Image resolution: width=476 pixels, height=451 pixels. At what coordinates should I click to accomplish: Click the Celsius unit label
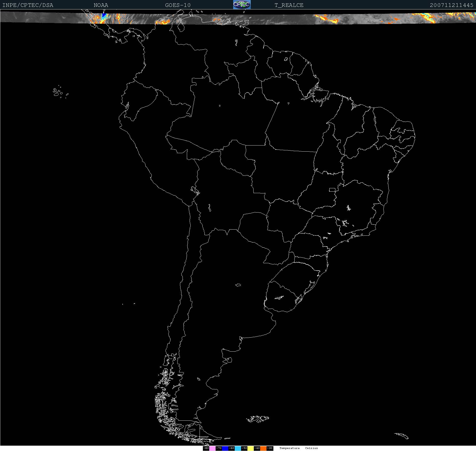tap(312, 448)
